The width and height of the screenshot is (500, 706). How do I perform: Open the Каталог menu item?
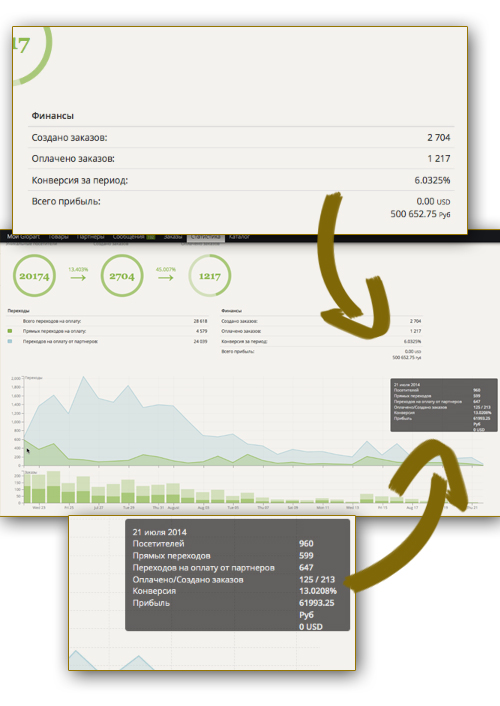click(239, 237)
